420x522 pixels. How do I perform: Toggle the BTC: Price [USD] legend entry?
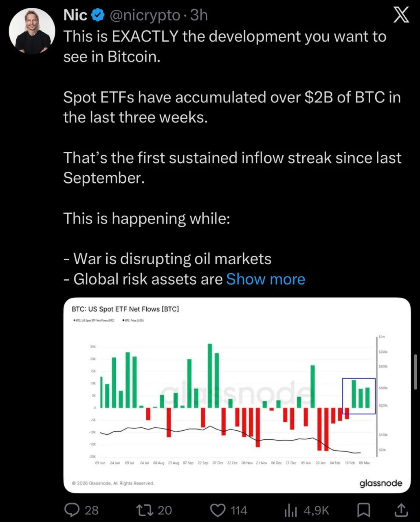tap(133, 321)
